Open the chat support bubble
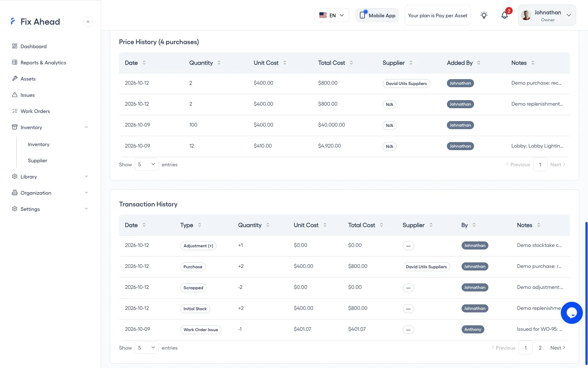The image size is (588, 368). [x=571, y=313]
